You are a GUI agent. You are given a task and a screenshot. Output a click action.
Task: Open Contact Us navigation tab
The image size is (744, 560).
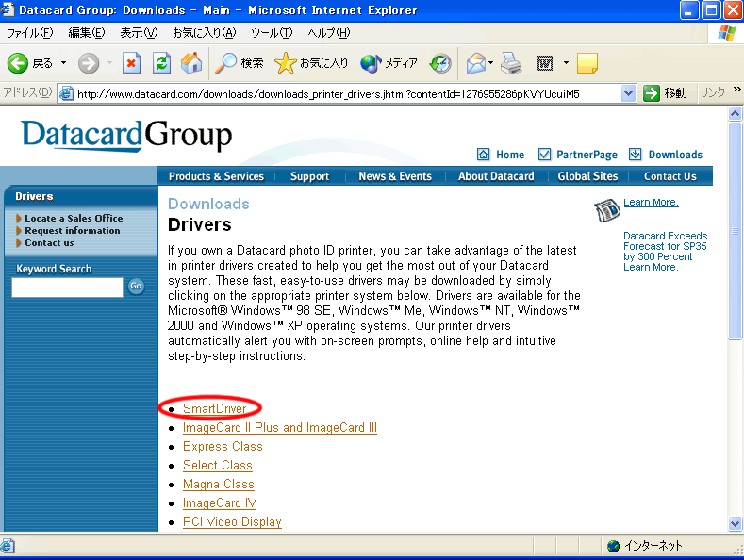pyautogui.click(x=670, y=176)
